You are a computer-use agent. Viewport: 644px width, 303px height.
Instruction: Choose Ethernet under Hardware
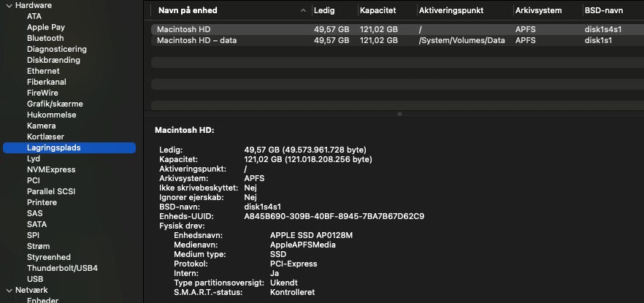coord(43,71)
